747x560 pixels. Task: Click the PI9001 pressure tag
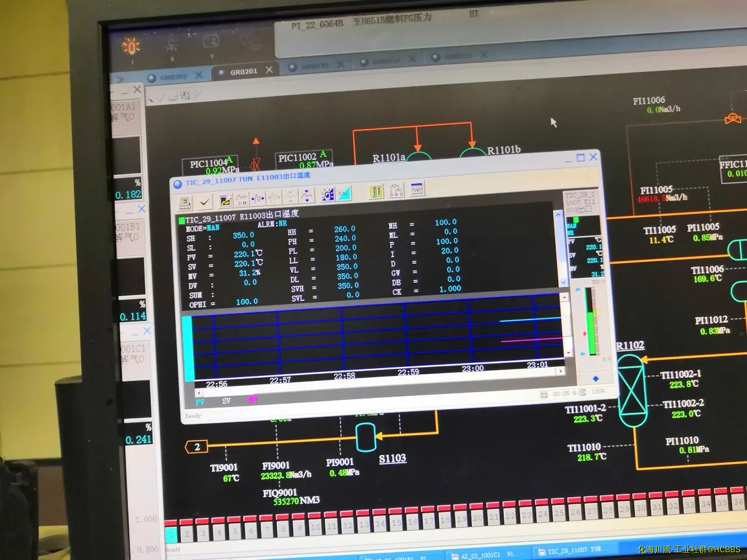[340, 462]
